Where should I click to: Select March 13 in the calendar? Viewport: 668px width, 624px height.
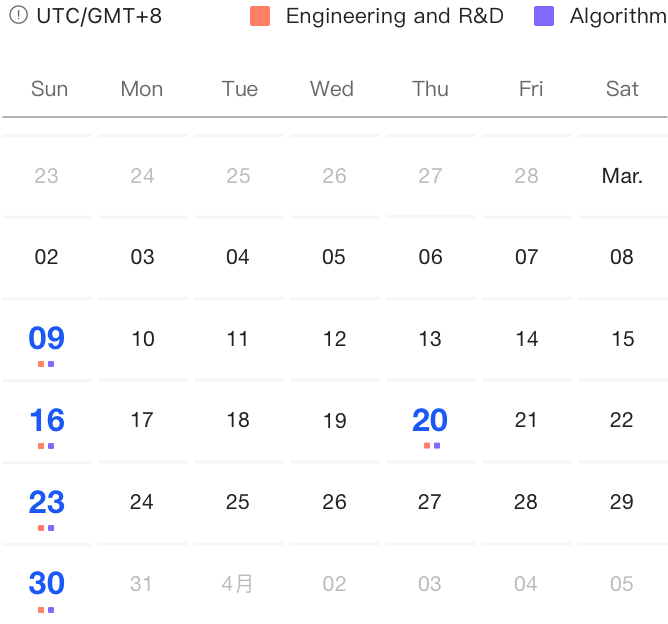(x=430, y=339)
